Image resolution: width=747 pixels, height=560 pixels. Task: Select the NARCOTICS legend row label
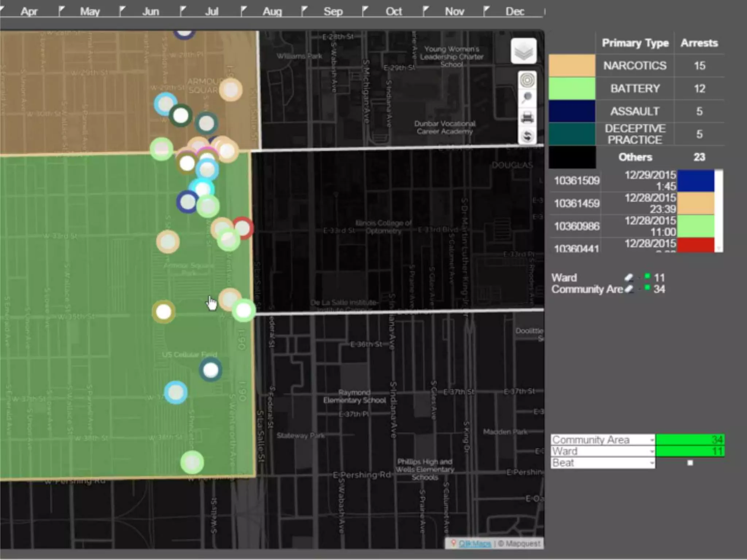click(635, 66)
